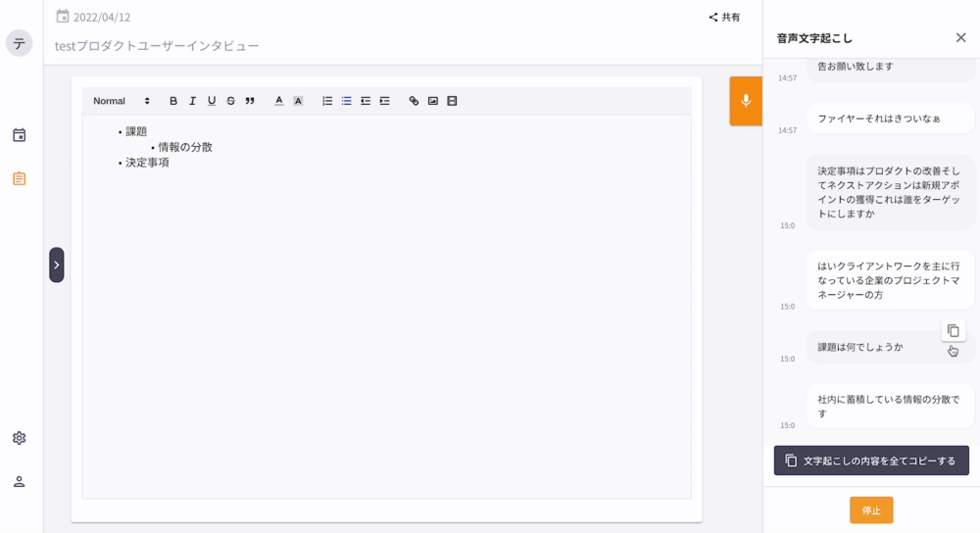Open the notes clipboard view in sidebar
This screenshot has height=533, width=980.
click(19, 178)
